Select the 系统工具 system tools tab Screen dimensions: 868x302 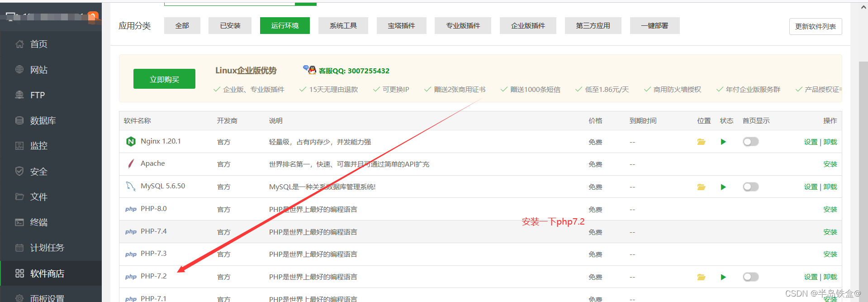click(x=343, y=26)
